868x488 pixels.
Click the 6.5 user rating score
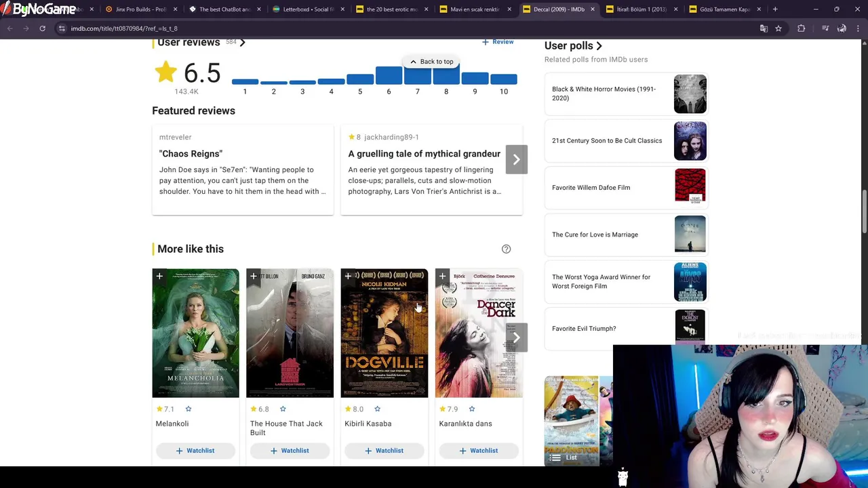[201, 73]
